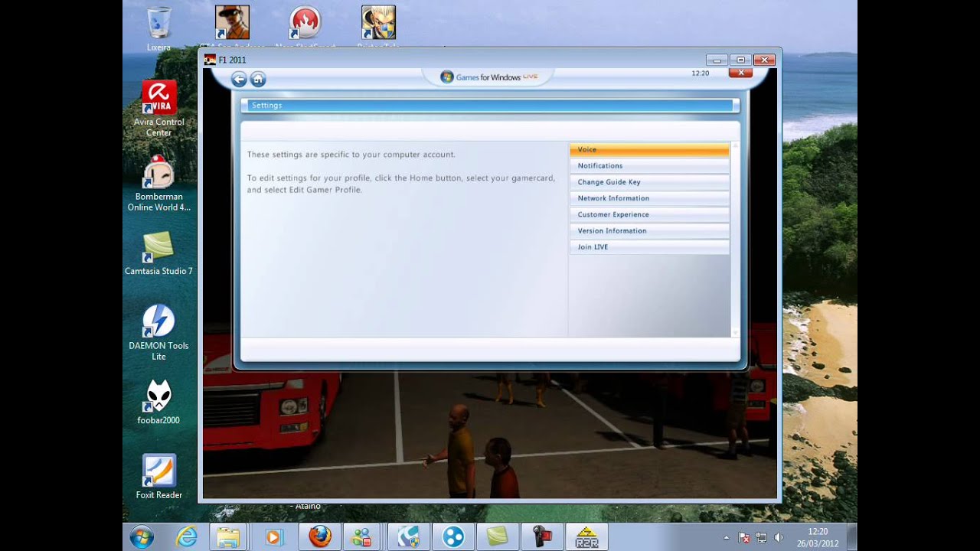Screen dimensions: 980x551
Task: Open the Home button in LIVE overlay
Action: (x=258, y=79)
